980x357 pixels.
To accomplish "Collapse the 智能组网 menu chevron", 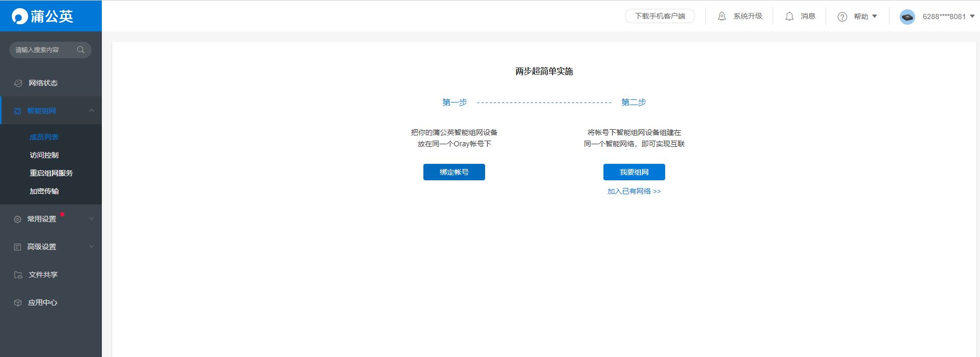I will click(x=92, y=110).
